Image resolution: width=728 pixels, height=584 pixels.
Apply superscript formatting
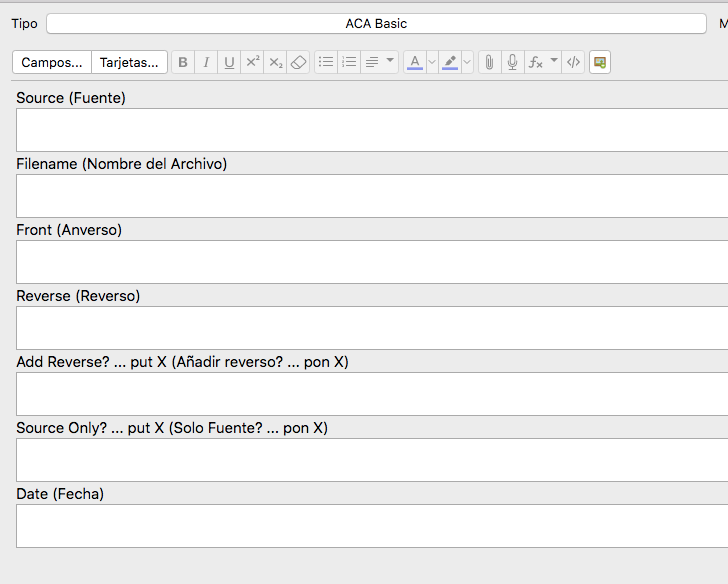tap(252, 62)
